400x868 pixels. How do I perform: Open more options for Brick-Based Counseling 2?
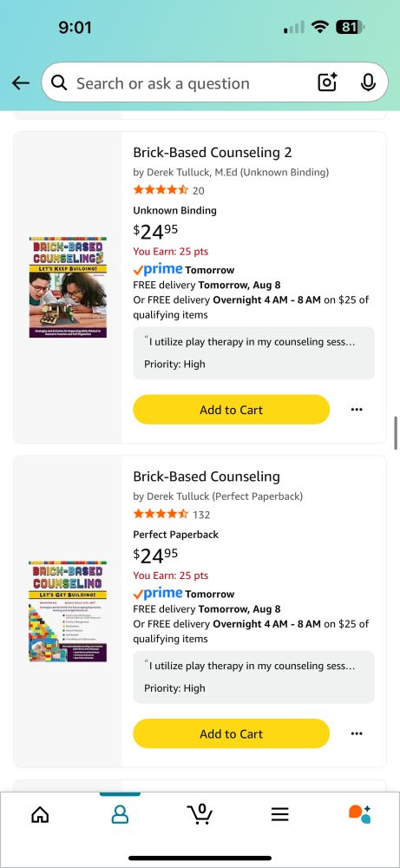(x=357, y=410)
